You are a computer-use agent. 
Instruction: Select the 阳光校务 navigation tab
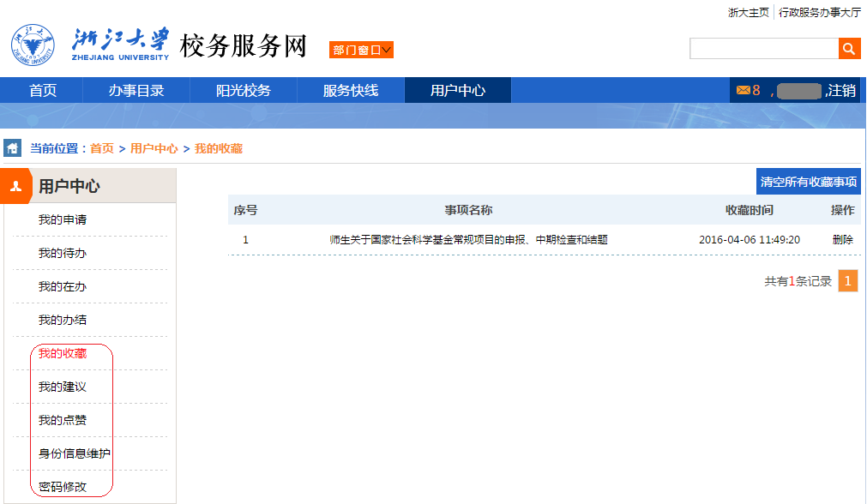[x=244, y=91]
